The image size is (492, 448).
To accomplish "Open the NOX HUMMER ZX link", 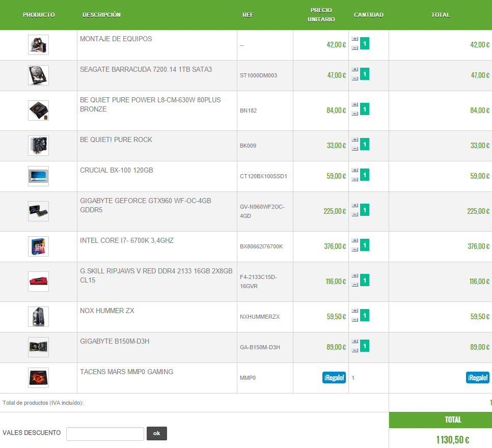I will pos(107,311).
